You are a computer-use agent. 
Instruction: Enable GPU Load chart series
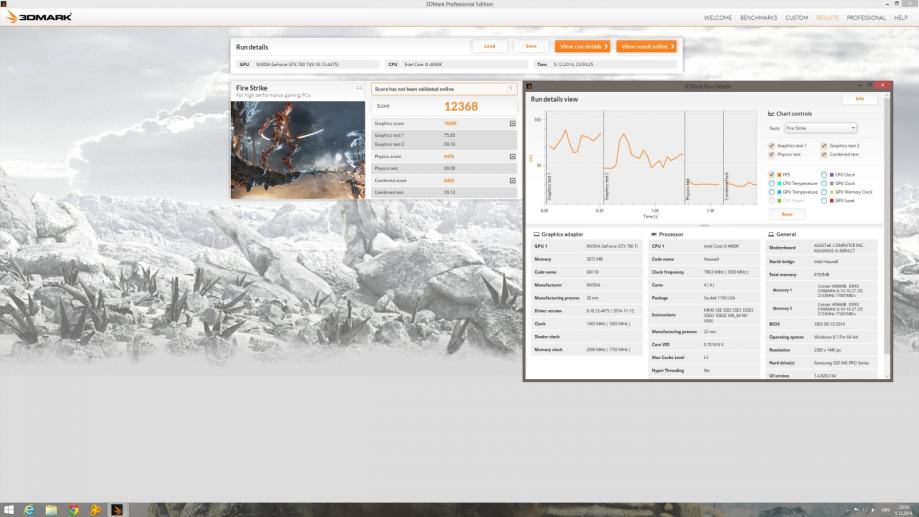click(x=823, y=200)
